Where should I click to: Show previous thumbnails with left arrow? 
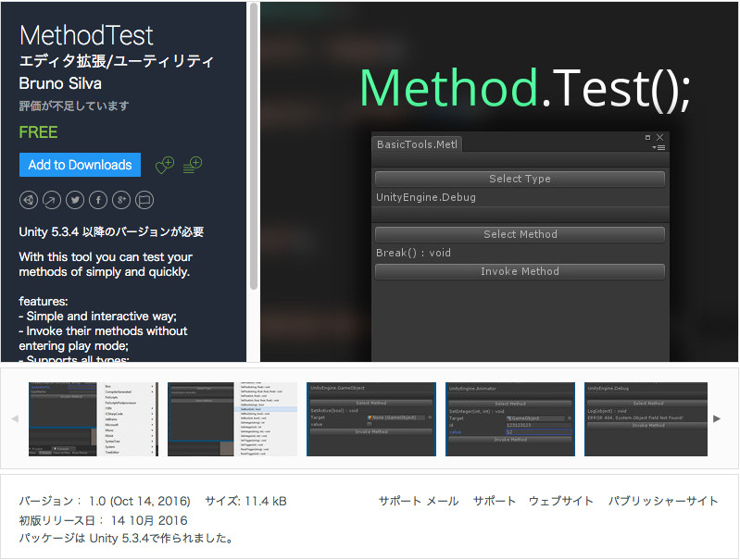pos(15,418)
